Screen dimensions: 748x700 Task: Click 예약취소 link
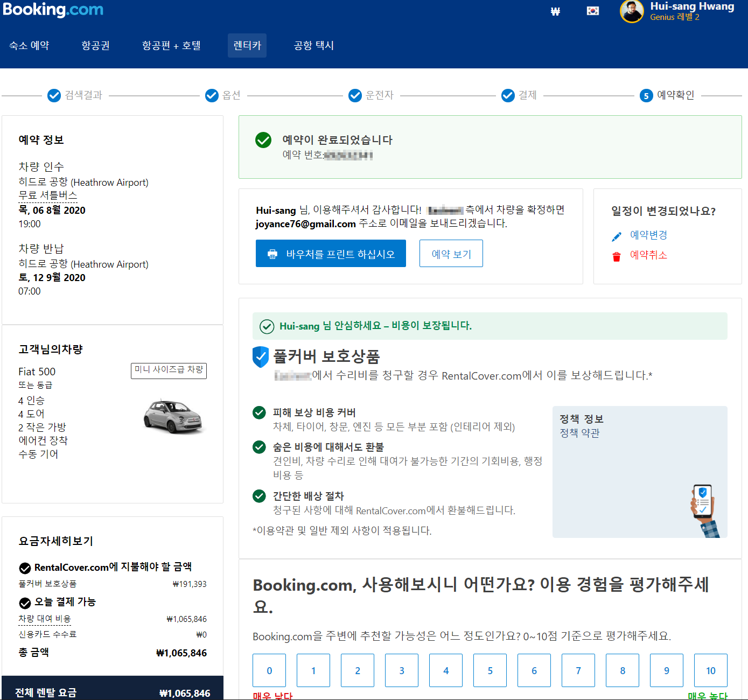(649, 255)
